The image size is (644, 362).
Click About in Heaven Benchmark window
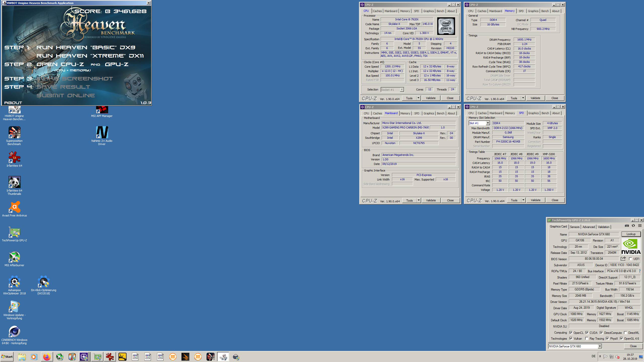click(13, 103)
